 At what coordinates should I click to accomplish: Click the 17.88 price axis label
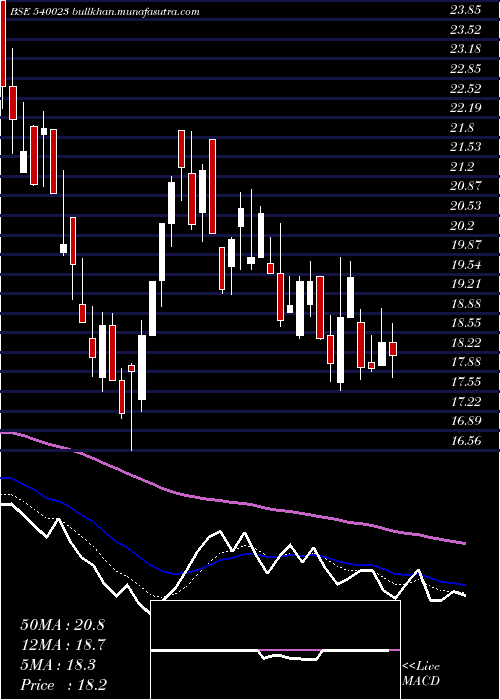pos(466,362)
